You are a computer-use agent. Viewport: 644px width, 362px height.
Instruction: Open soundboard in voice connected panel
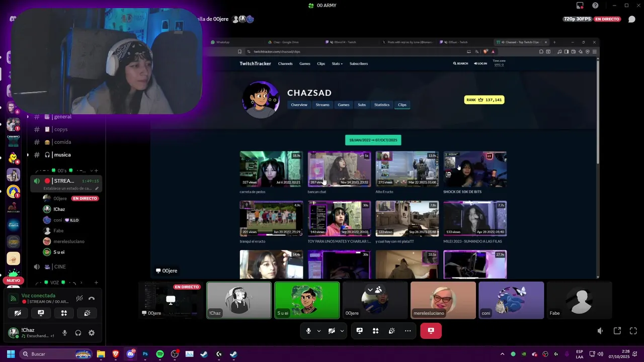pyautogui.click(x=87, y=313)
